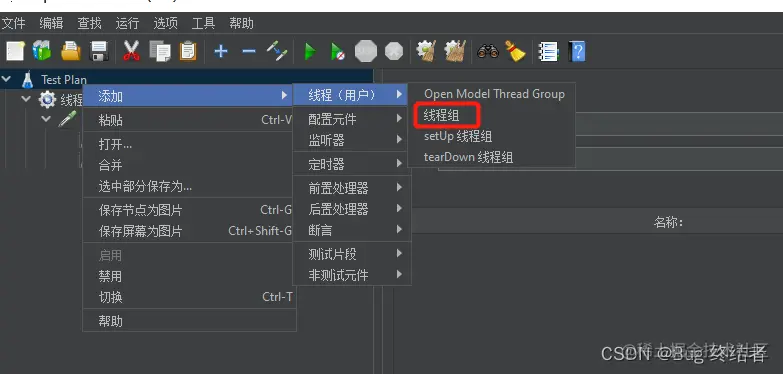The width and height of the screenshot is (783, 374).
Task: Choose 帮助 in context menu
Action: tap(188, 321)
